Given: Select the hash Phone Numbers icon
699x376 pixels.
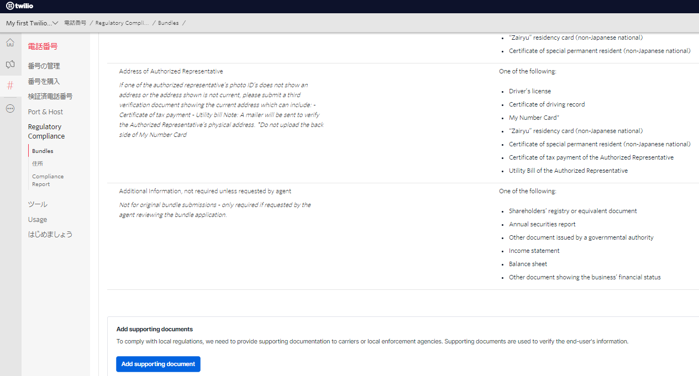Looking at the screenshot, I should pos(10,86).
